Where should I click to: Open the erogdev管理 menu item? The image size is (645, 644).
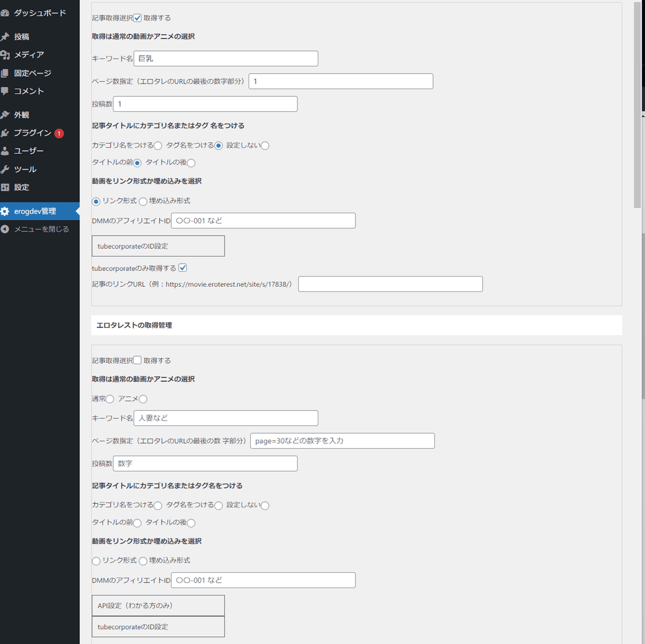tap(36, 211)
